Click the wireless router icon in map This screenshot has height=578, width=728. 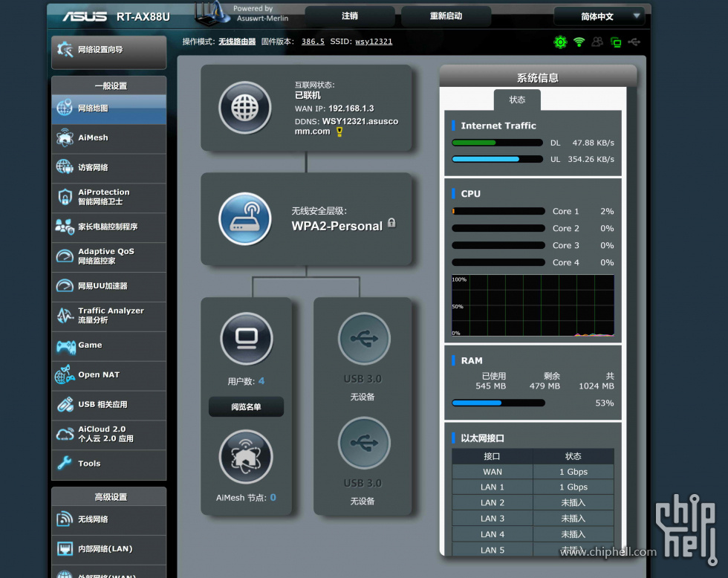(x=245, y=218)
